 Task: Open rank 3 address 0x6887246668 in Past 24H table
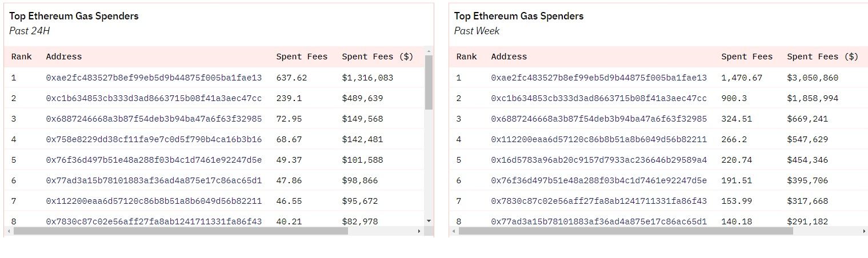pyautogui.click(x=154, y=119)
